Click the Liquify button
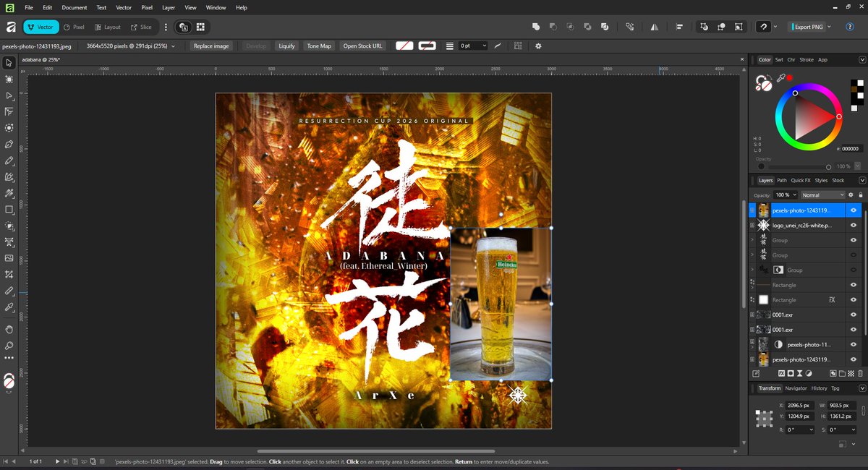Viewport: 868px width, 470px height. (286, 46)
